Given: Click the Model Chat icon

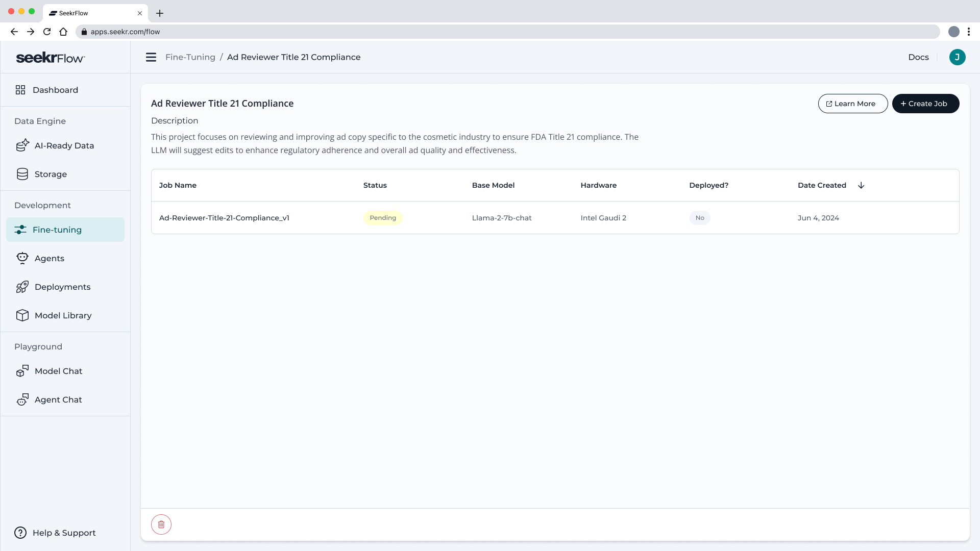Looking at the screenshot, I should 22,371.
